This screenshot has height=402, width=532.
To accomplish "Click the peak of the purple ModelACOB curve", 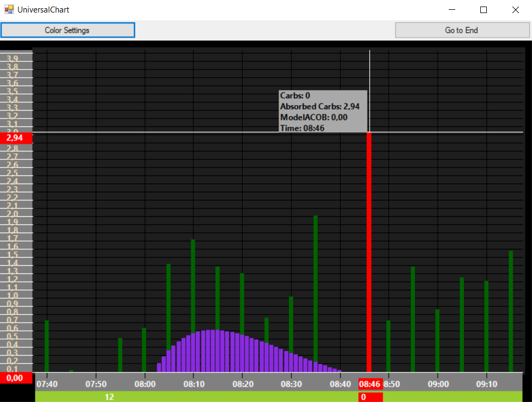I will pyautogui.click(x=213, y=350).
